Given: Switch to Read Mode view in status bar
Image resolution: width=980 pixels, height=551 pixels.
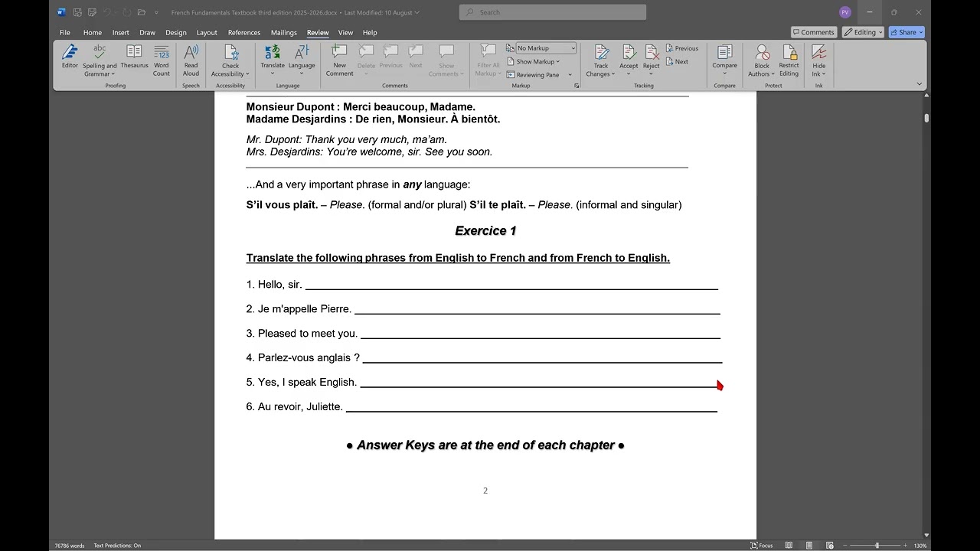Looking at the screenshot, I should pos(789,546).
